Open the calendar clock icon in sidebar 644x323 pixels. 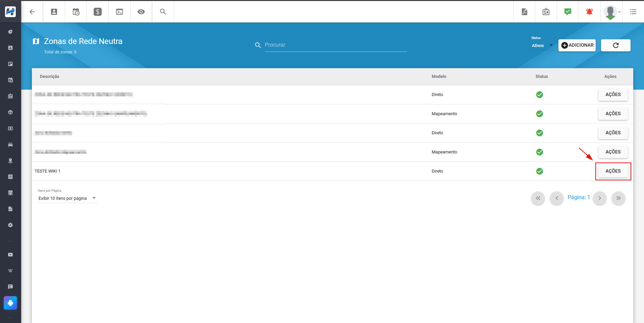(x=10, y=80)
